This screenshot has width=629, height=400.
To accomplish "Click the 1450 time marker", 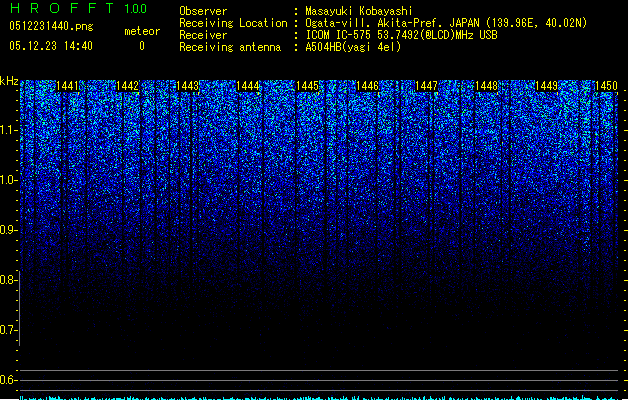I will click(x=606, y=86).
